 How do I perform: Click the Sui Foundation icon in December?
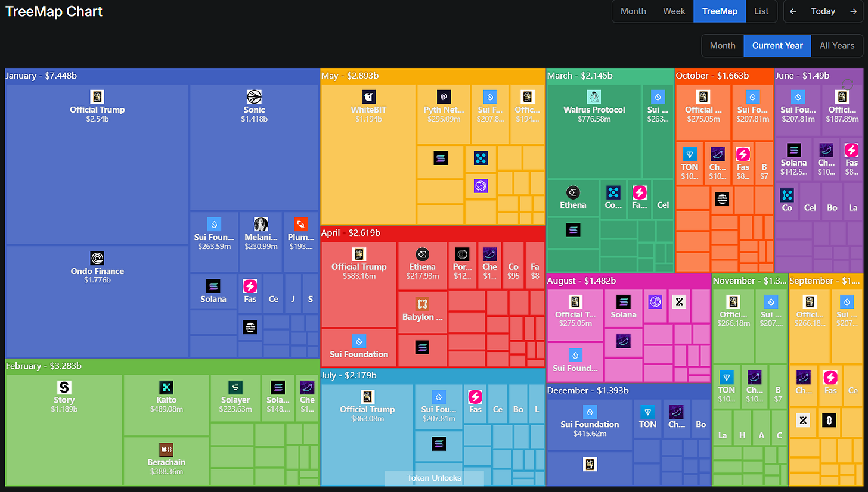590,412
